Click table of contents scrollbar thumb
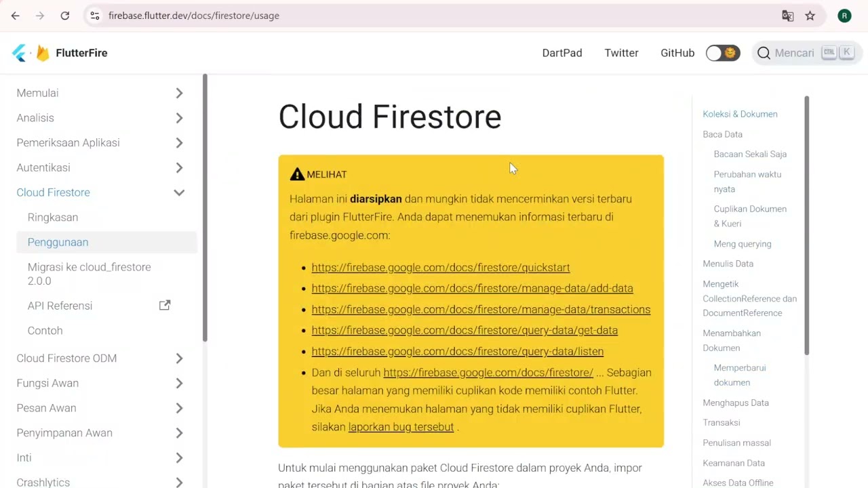 [x=807, y=225]
